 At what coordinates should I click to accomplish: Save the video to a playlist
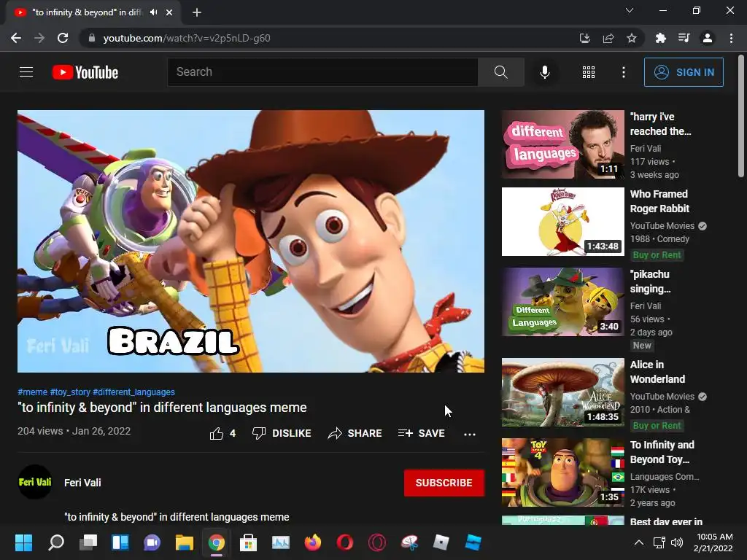pyautogui.click(x=422, y=433)
